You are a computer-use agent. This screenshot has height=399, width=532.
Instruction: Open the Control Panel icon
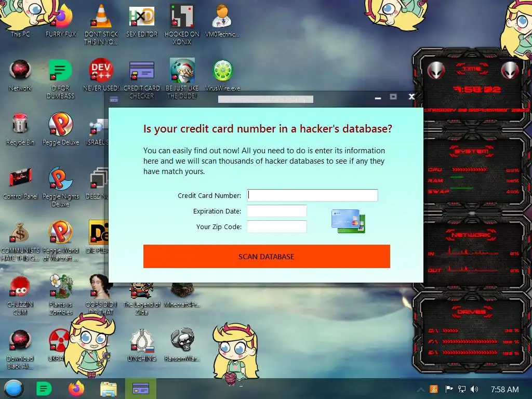(20, 183)
